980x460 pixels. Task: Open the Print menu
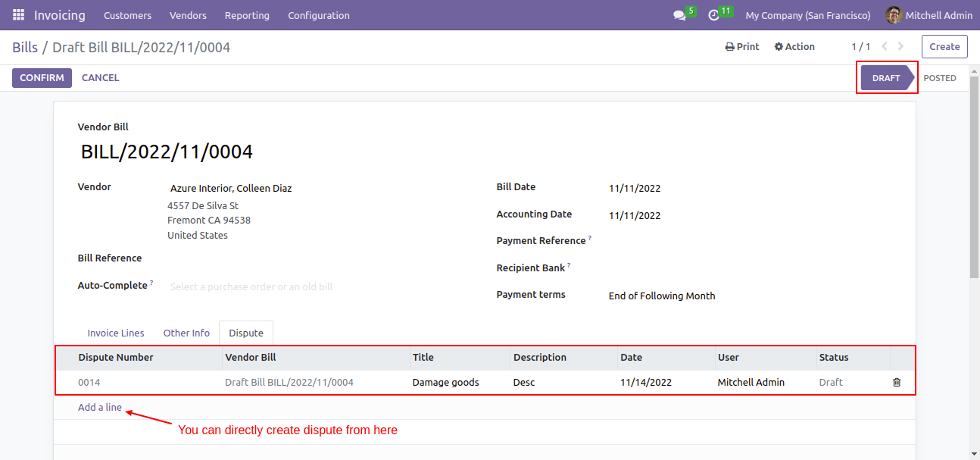[x=742, y=46]
